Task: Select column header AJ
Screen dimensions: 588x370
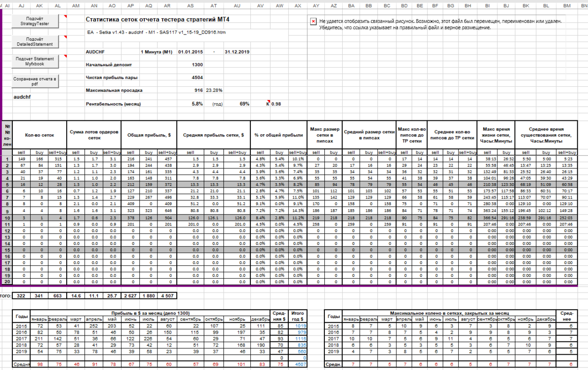Action: (21, 5)
